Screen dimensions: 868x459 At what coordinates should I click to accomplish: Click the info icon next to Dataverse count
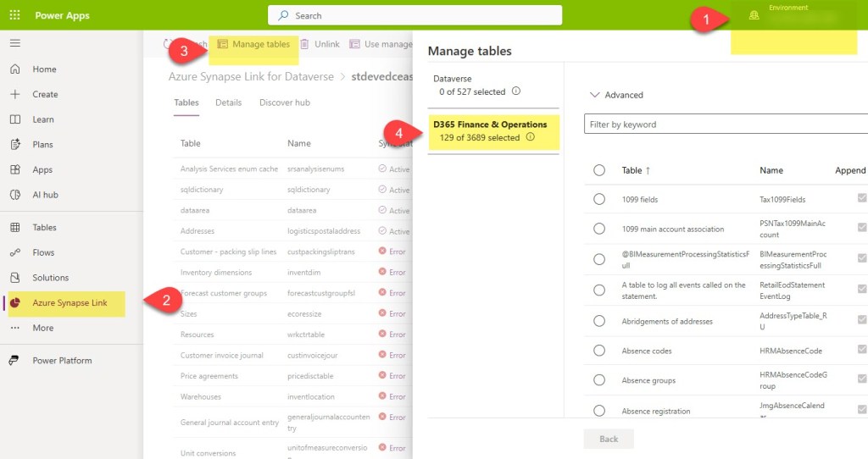[516, 91]
